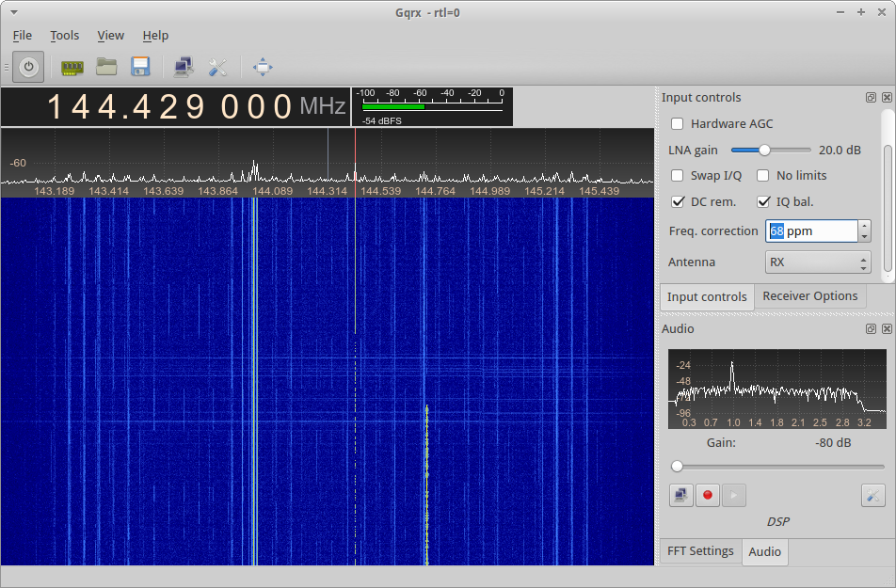Start audio recording with red button
896x588 pixels.
[x=708, y=495]
